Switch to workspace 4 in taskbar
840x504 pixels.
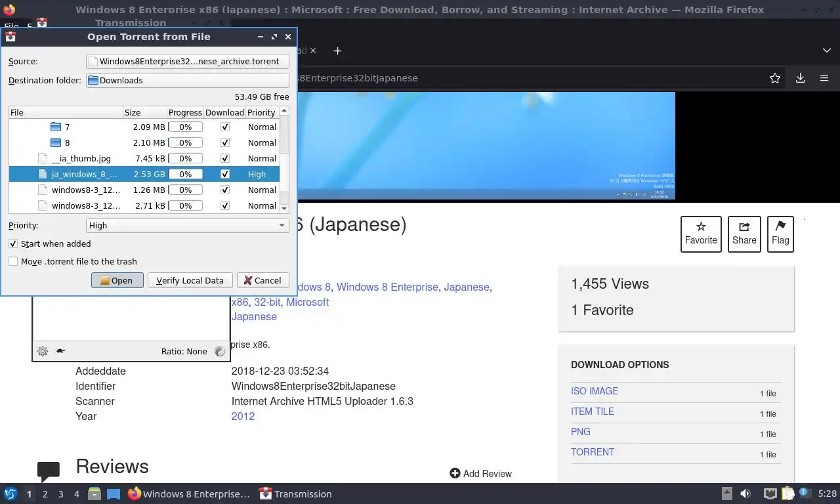click(x=77, y=494)
